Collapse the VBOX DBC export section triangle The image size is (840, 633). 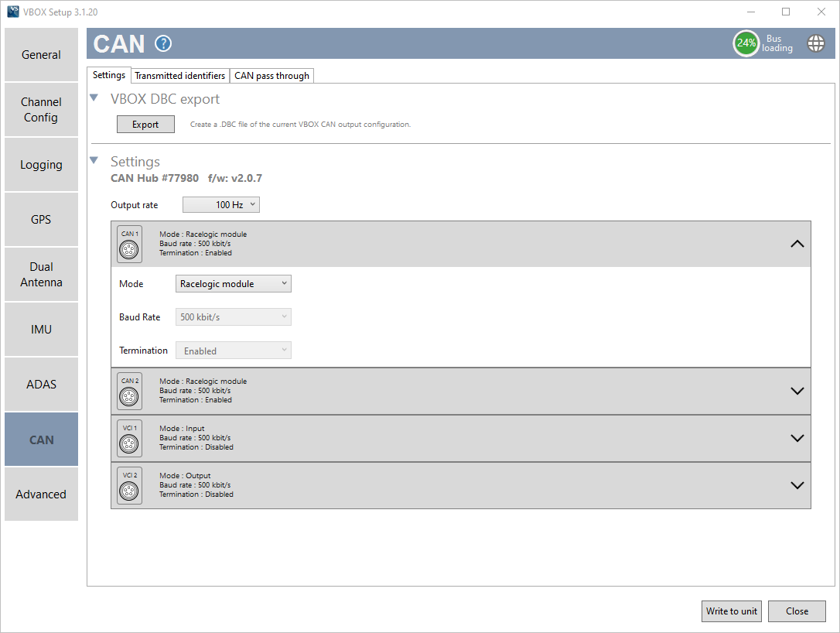(x=94, y=98)
